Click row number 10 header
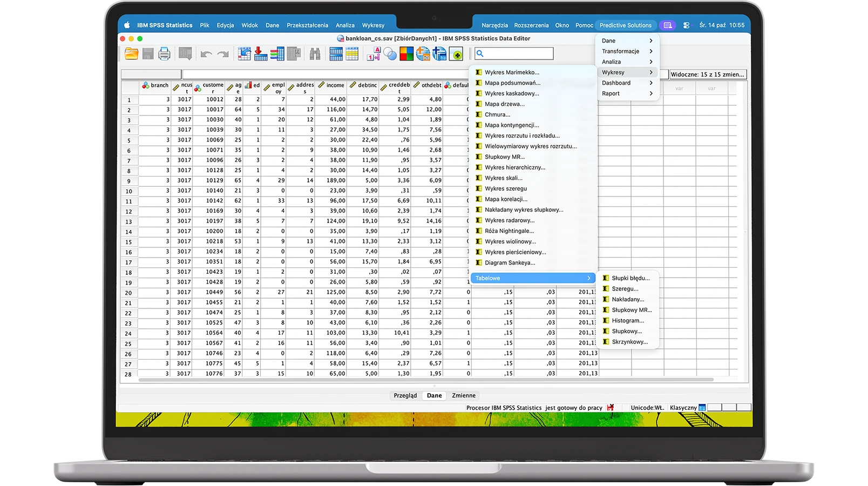868x486 pixels. point(128,191)
